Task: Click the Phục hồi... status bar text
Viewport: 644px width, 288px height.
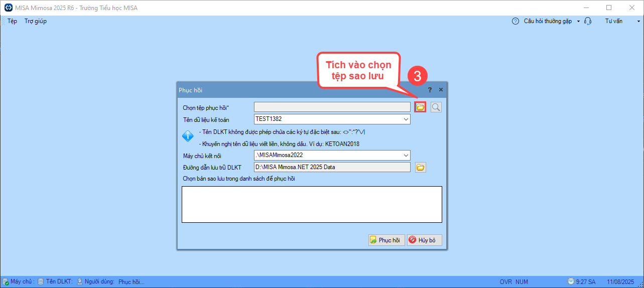Action: tap(131, 282)
